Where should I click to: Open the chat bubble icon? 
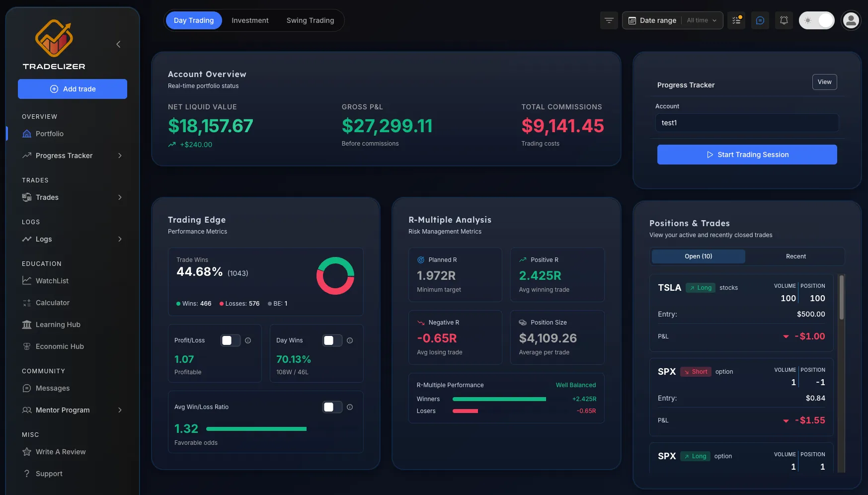(760, 20)
